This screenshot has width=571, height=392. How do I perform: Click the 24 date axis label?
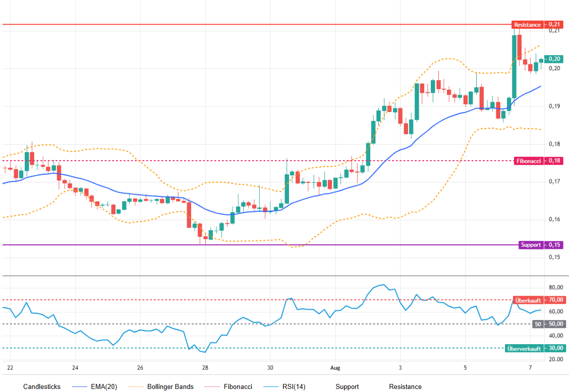click(75, 368)
